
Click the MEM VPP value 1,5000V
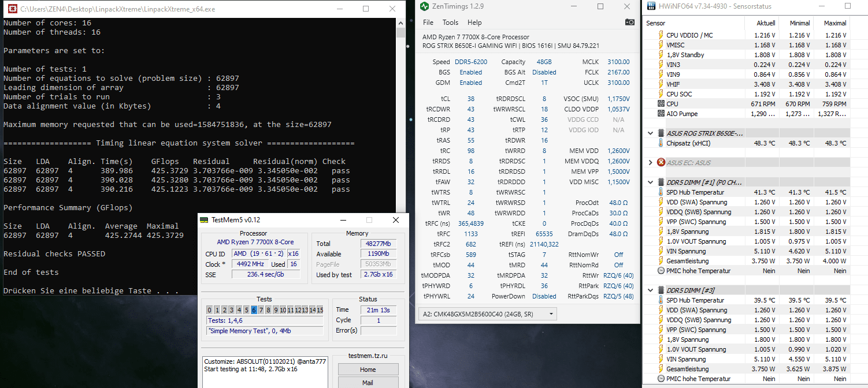tap(618, 171)
